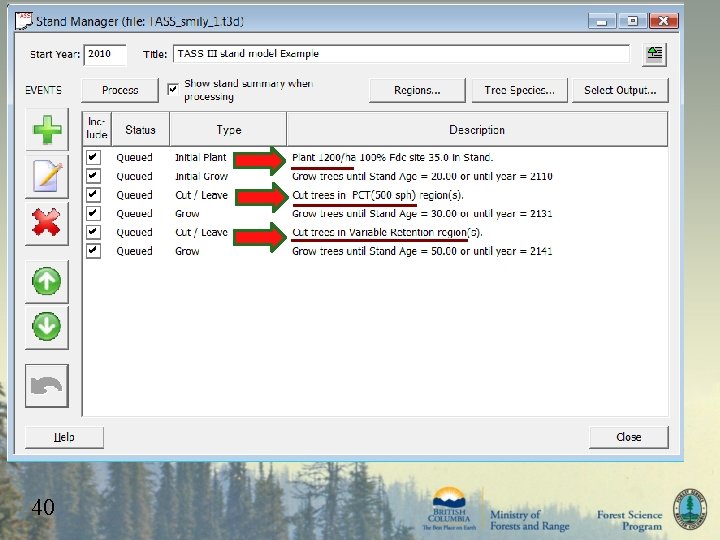Select 'Cut trees in Variable Retention' description
The width and height of the screenshot is (720, 540).
tap(387, 232)
